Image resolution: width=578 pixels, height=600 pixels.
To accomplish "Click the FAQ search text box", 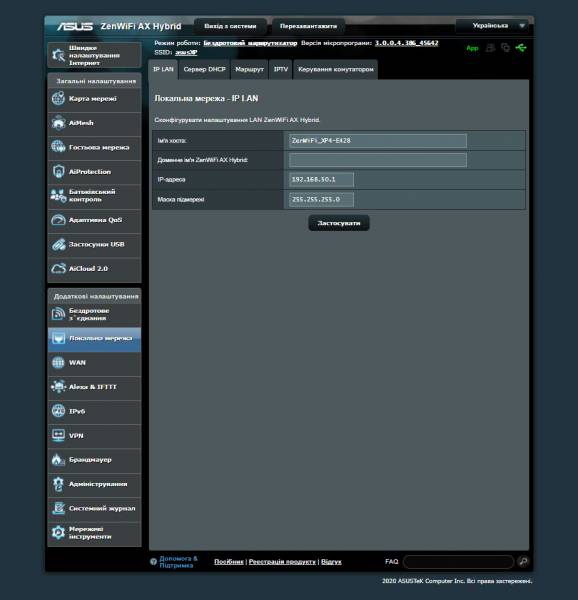I will 458,562.
